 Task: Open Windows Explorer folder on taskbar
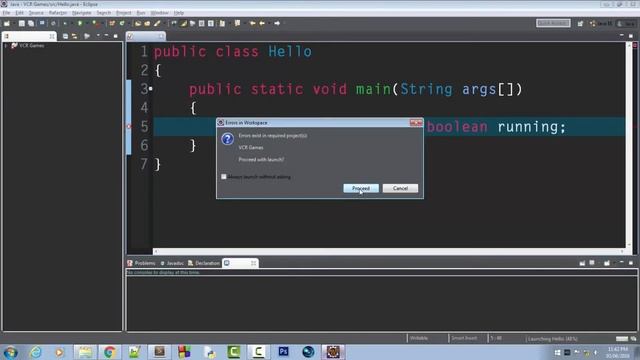[x=85, y=352]
